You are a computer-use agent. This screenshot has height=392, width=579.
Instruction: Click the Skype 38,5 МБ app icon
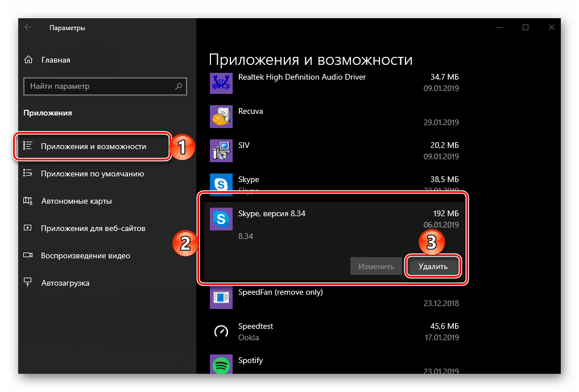221,184
